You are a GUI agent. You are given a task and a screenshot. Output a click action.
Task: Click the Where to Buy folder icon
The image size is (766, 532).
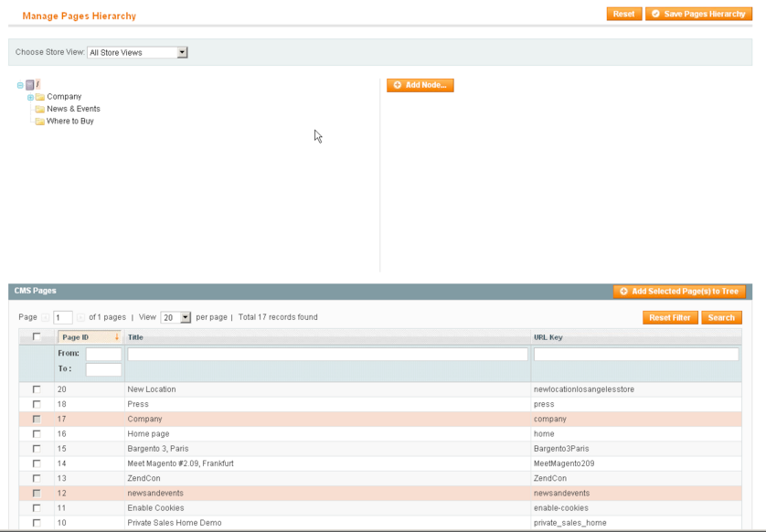point(40,122)
